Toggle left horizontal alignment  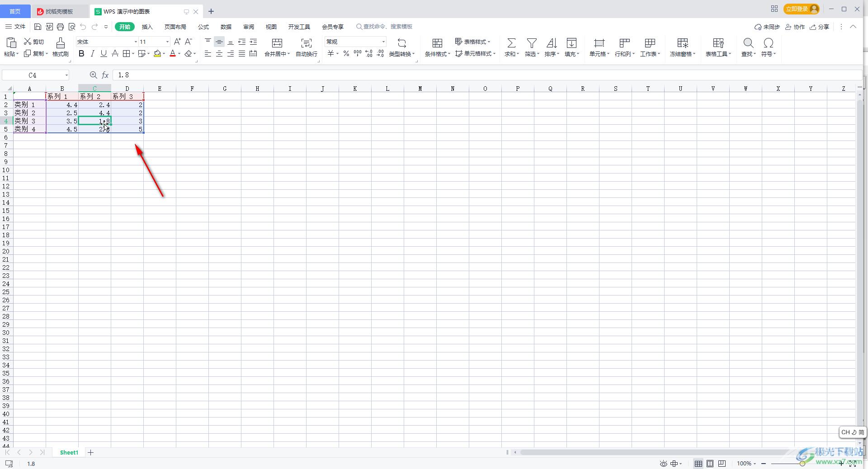click(208, 54)
